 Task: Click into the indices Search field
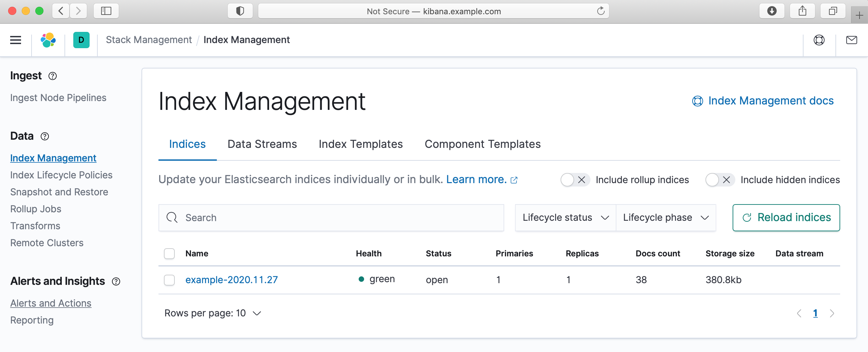[x=331, y=218]
